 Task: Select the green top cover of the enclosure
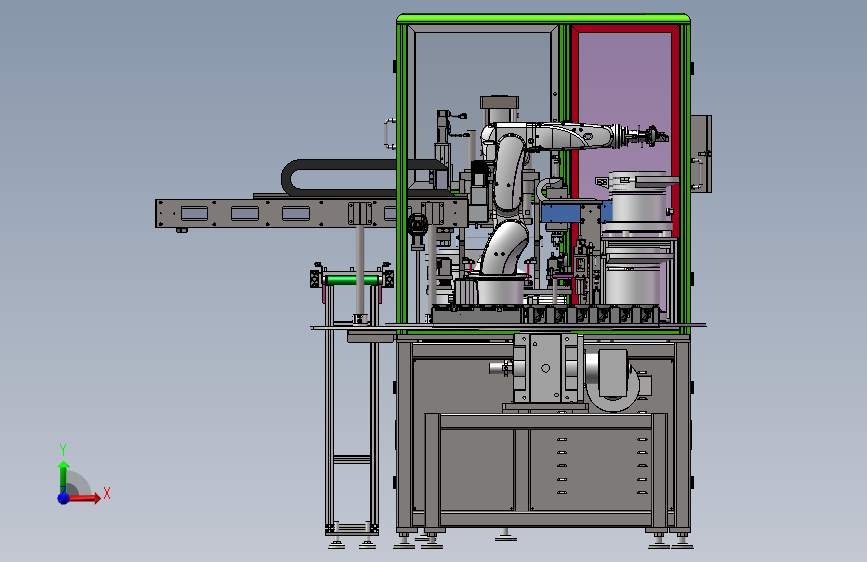click(544, 19)
